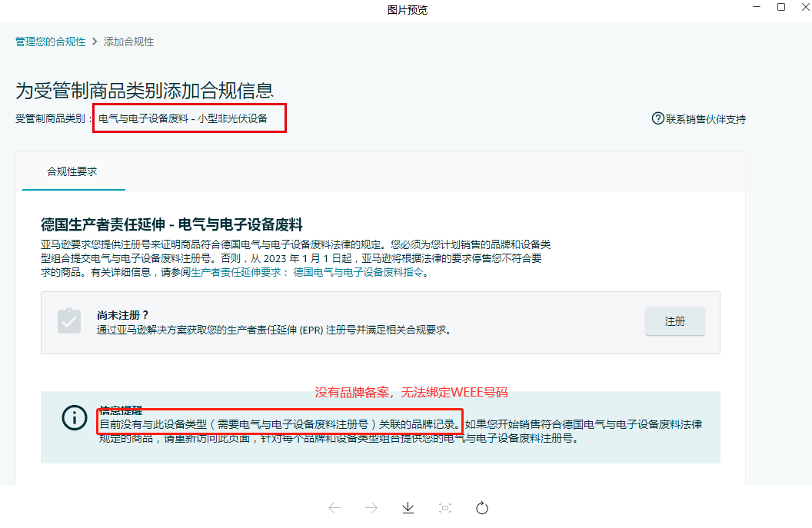Click the 受管制商品类别 label

[50, 118]
